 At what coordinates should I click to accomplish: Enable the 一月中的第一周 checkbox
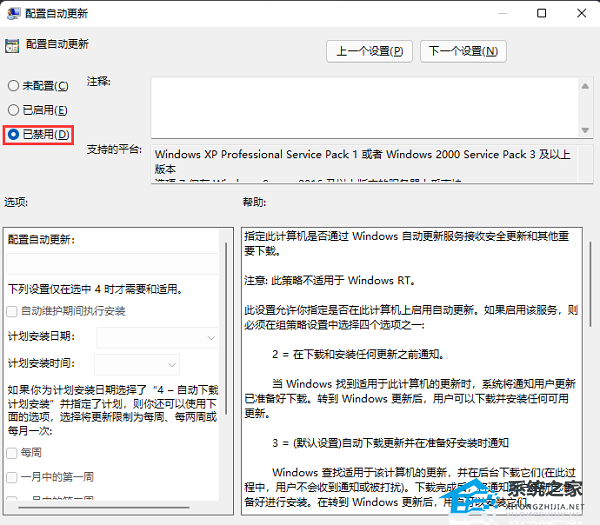tap(12, 477)
